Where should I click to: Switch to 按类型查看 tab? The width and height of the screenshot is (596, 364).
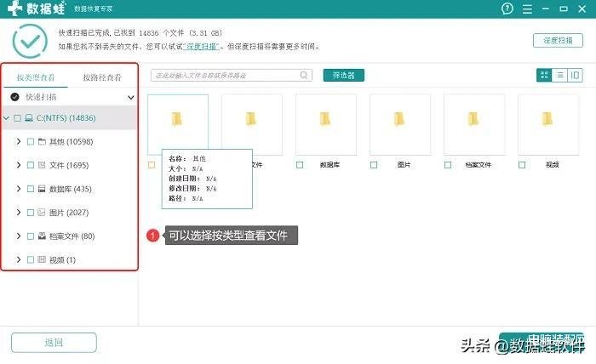[x=36, y=77]
